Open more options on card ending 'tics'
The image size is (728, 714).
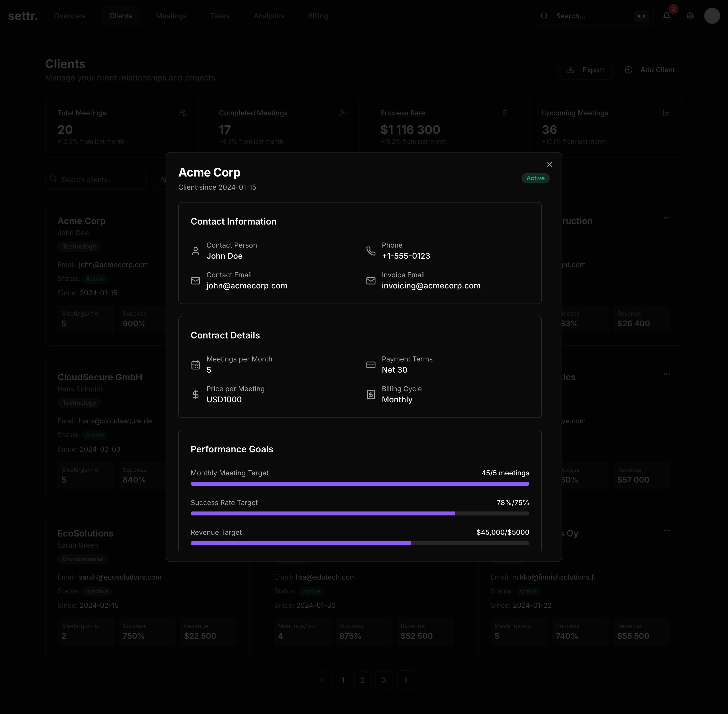667,374
